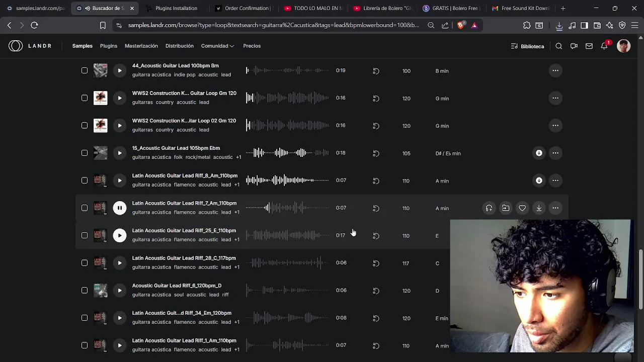Open the Samples navigation item

83,46
